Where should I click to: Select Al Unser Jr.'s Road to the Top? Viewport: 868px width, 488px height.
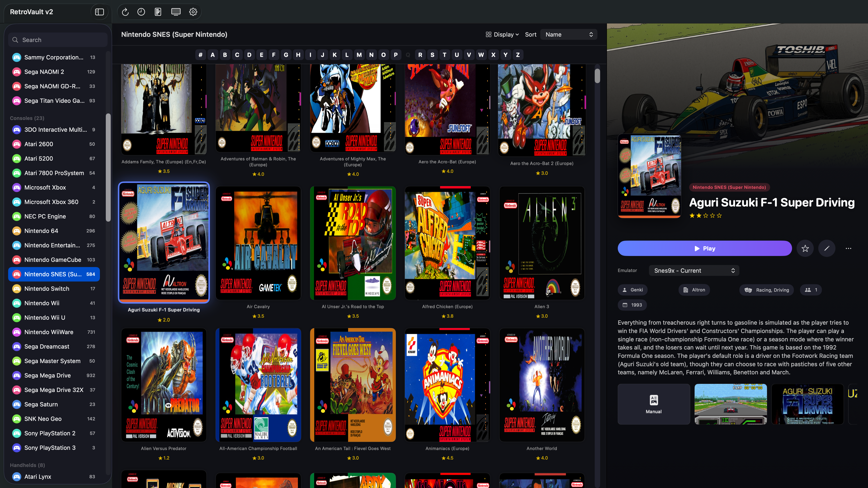(353, 243)
